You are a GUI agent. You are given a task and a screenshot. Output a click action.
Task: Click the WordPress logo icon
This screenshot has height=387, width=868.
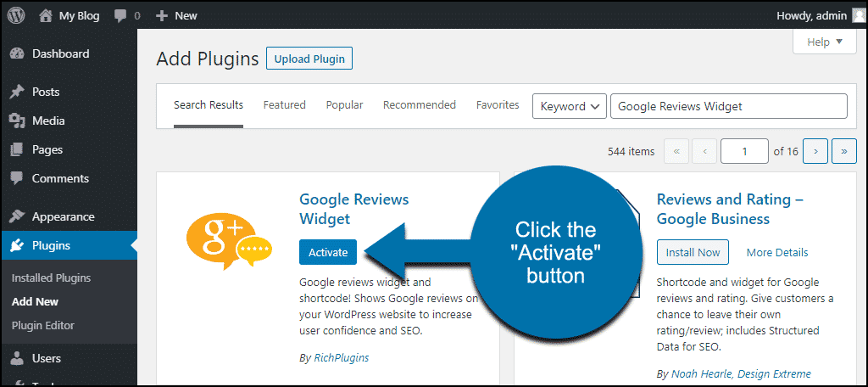pyautogui.click(x=16, y=15)
